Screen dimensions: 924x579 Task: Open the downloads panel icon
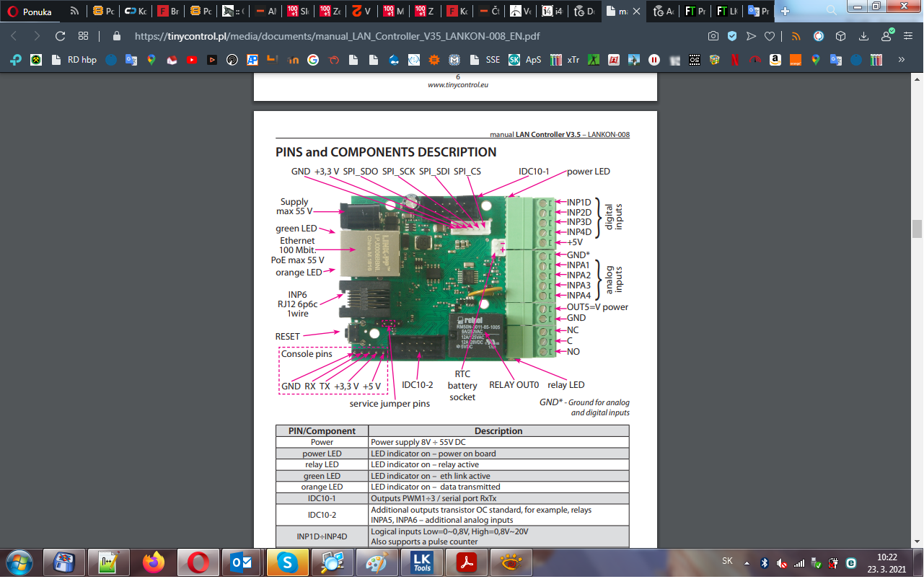863,36
